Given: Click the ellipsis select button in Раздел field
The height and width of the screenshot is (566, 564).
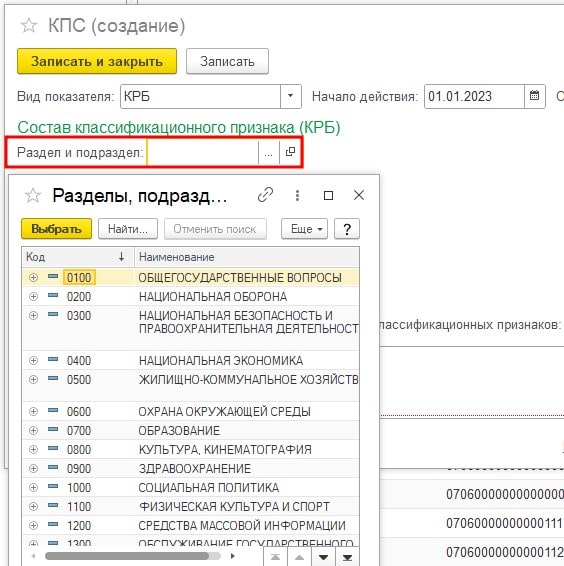Looking at the screenshot, I should click(x=268, y=153).
